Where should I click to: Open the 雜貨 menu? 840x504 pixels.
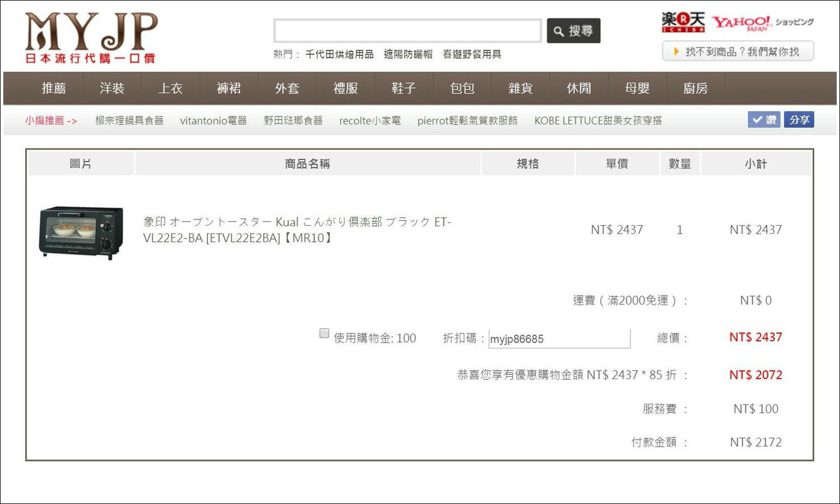[x=520, y=88]
